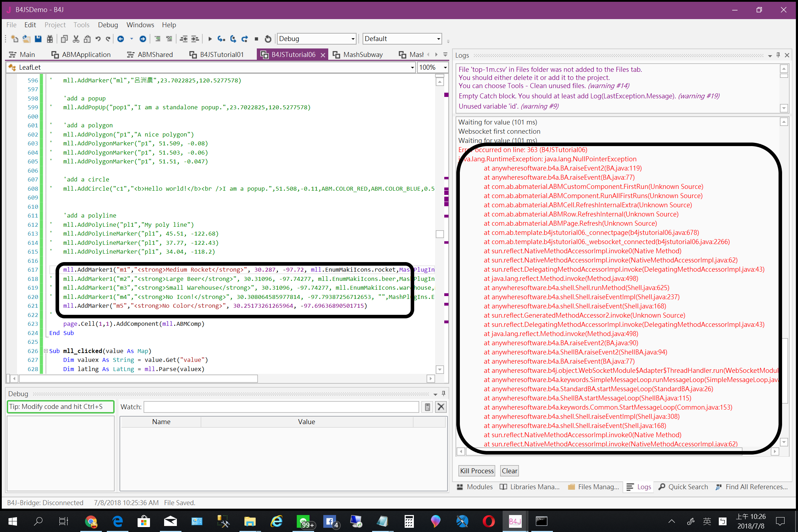This screenshot has width=798, height=532.
Task: Click the Stop debugging square icon
Action: tap(256, 39)
